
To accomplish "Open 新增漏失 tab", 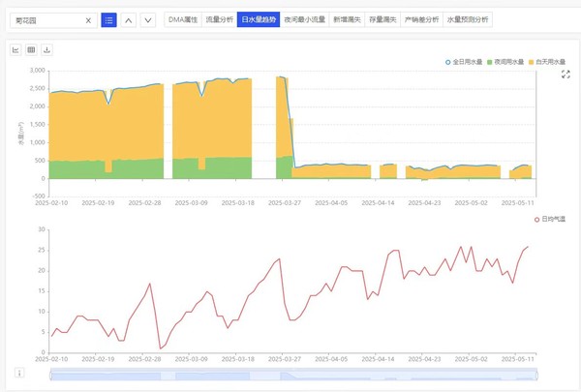I will pos(346,19).
